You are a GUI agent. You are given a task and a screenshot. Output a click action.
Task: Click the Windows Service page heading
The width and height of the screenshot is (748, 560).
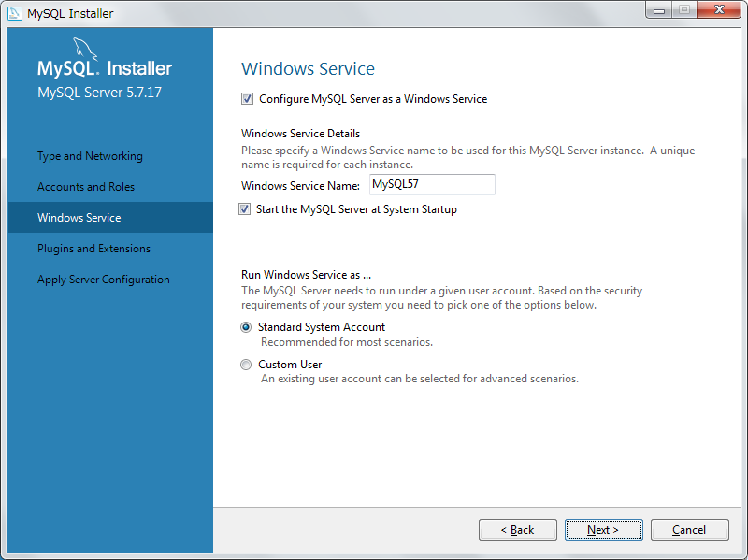pos(308,69)
